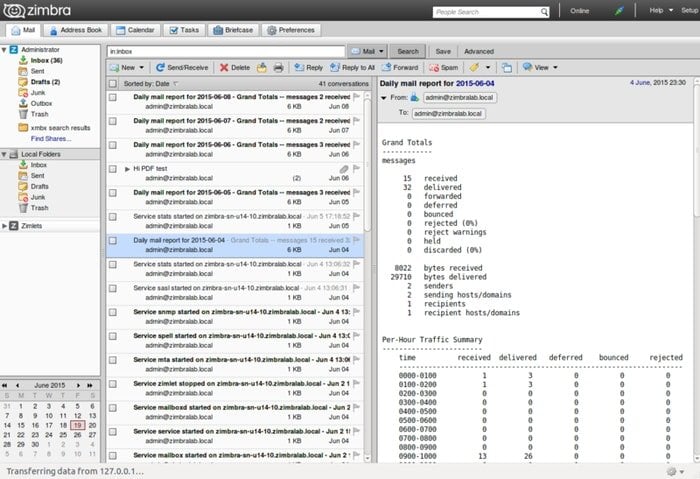
Task: Flag the Hi PDF test conversation
Action: pos(356,168)
